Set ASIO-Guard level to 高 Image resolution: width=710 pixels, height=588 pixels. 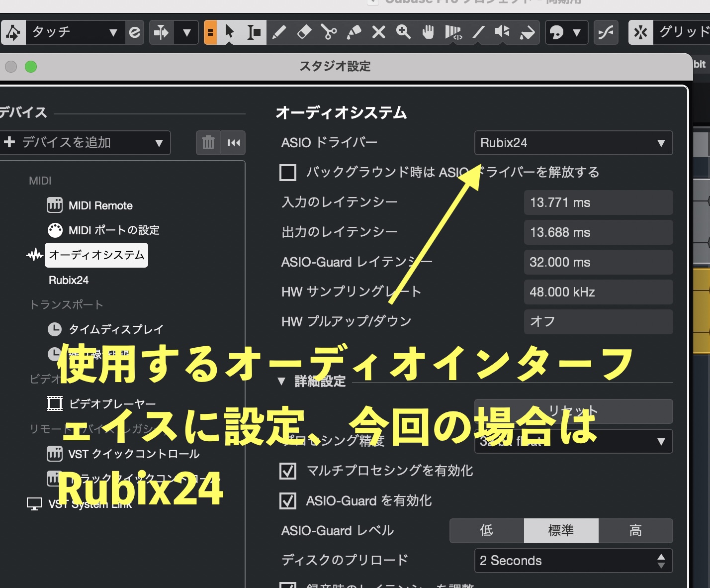coord(635,531)
